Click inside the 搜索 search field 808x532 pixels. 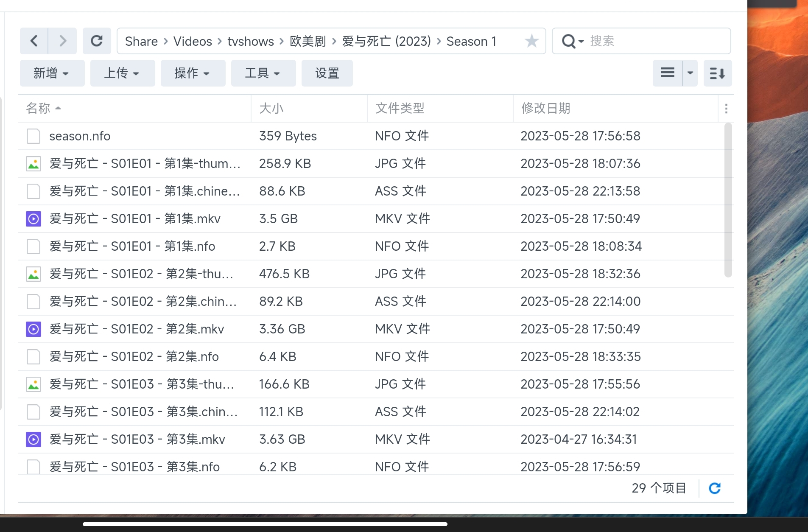tap(636, 41)
